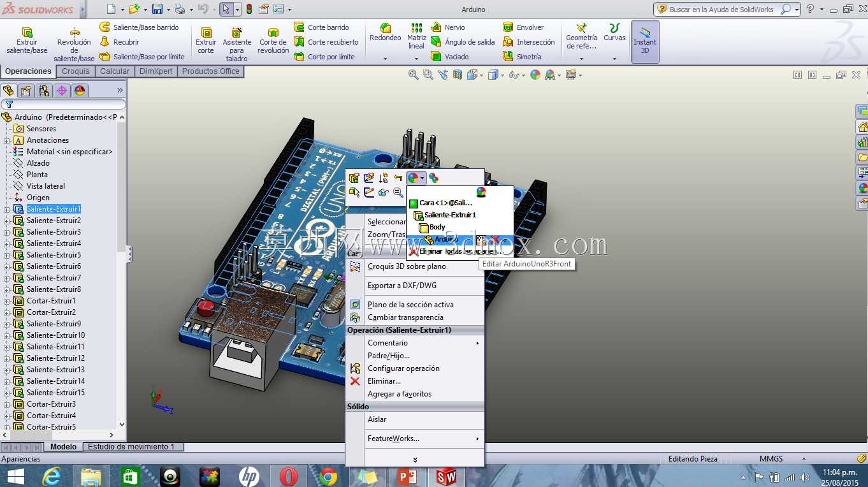Click the Corte recubierto tool
The image size is (868, 487).
tap(326, 42)
